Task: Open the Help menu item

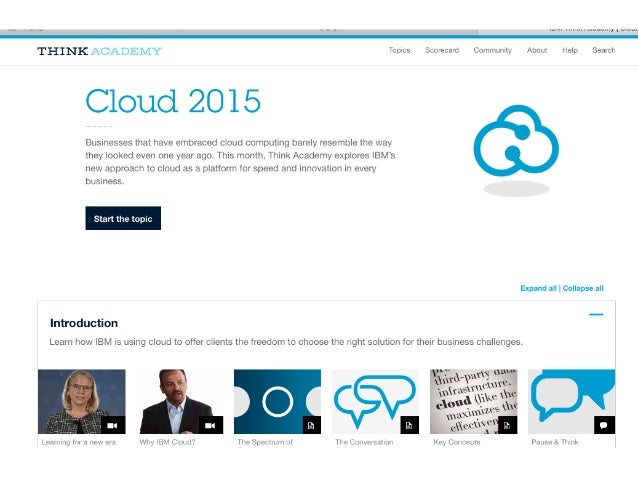Action: point(570,50)
